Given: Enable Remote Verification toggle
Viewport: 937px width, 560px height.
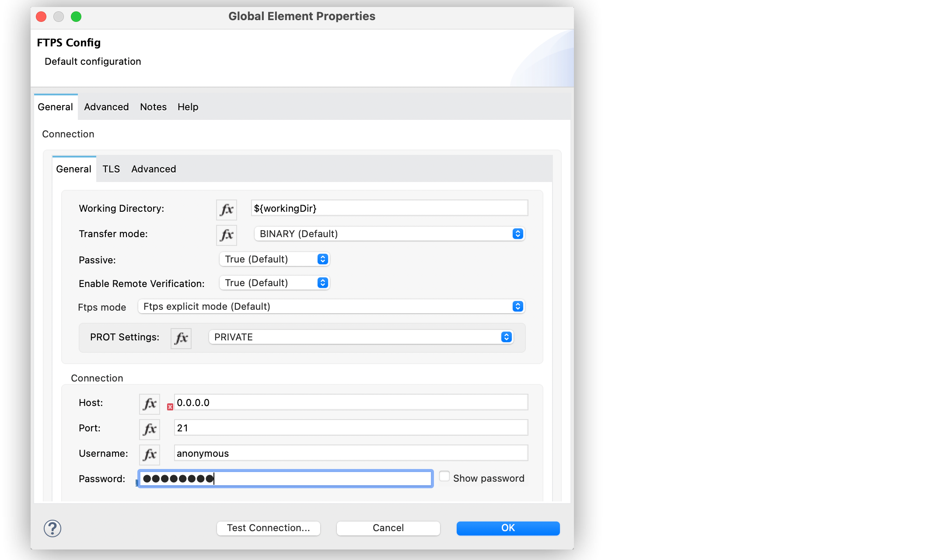Looking at the screenshot, I should [x=322, y=282].
